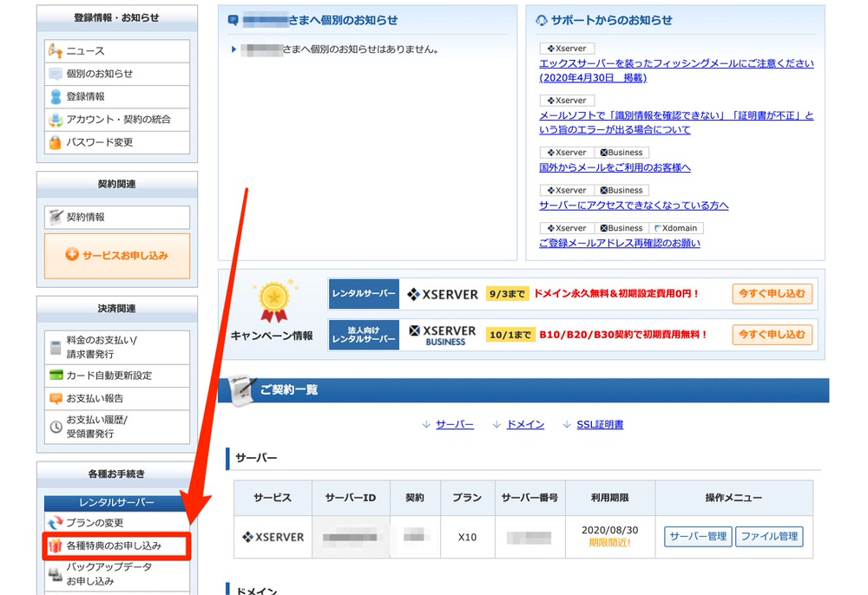Click the message icon beside 個別のお知らせ heading
Image resolution: width=868 pixels, height=595 pixels.
pyautogui.click(x=233, y=21)
